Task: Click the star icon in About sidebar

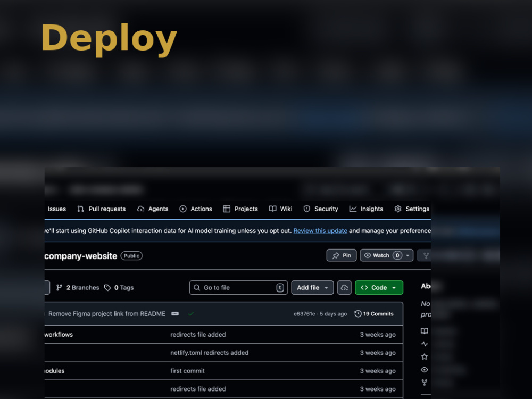Action: [425, 356]
